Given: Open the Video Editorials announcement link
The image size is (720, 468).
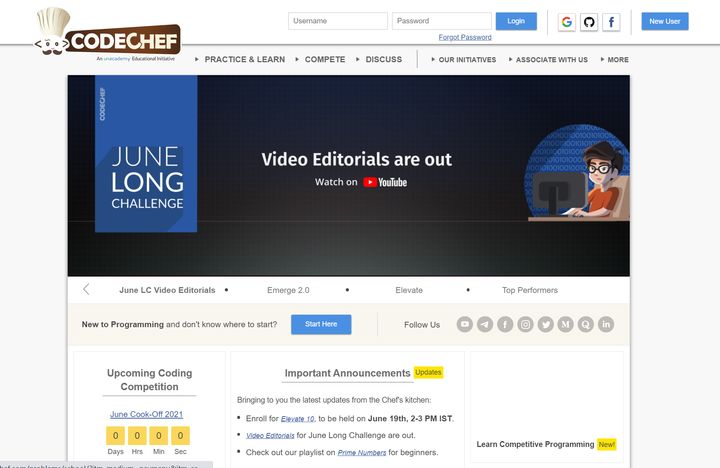Looking at the screenshot, I should tap(270, 435).
